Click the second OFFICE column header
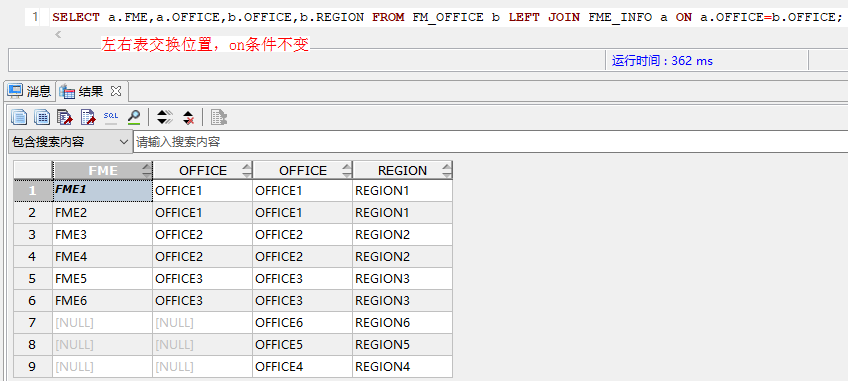The image size is (848, 381). pyautogui.click(x=303, y=170)
